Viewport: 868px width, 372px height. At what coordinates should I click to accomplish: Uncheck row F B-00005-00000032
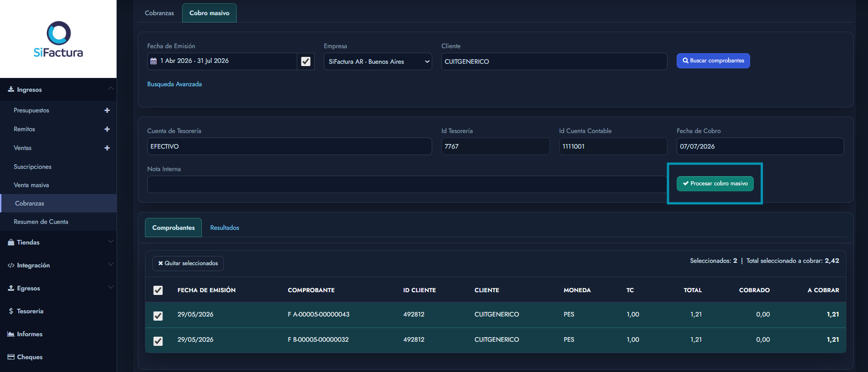[158, 341]
